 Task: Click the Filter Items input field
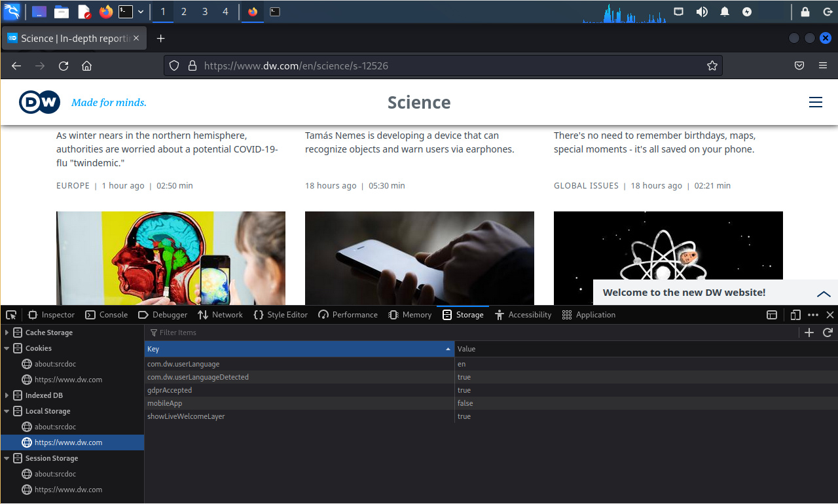(458, 333)
